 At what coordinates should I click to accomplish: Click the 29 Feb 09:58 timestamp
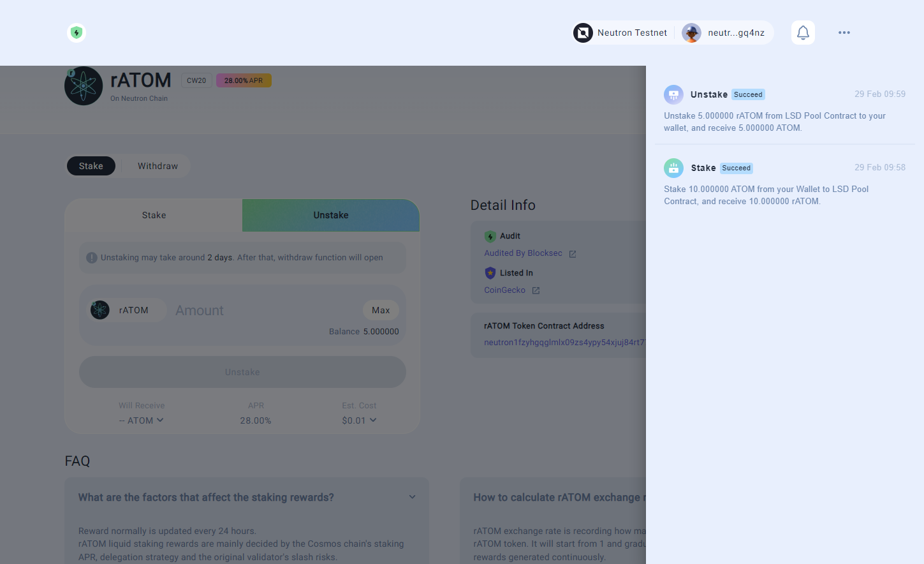point(880,167)
